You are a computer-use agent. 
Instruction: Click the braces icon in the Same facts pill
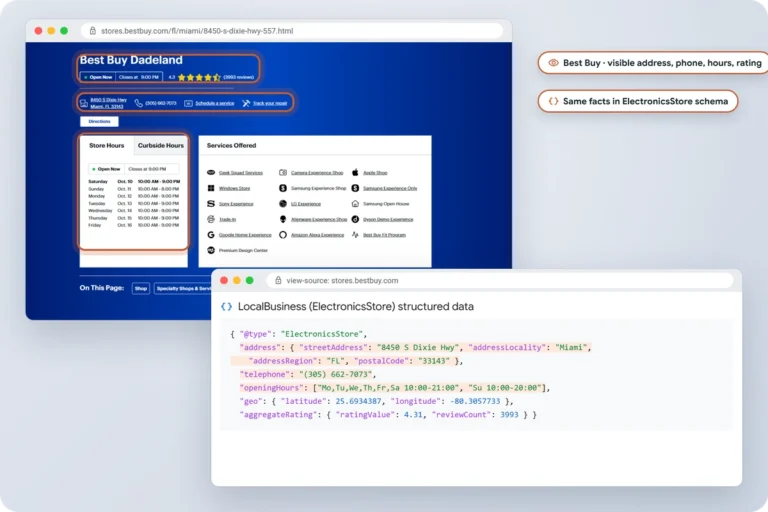[553, 101]
